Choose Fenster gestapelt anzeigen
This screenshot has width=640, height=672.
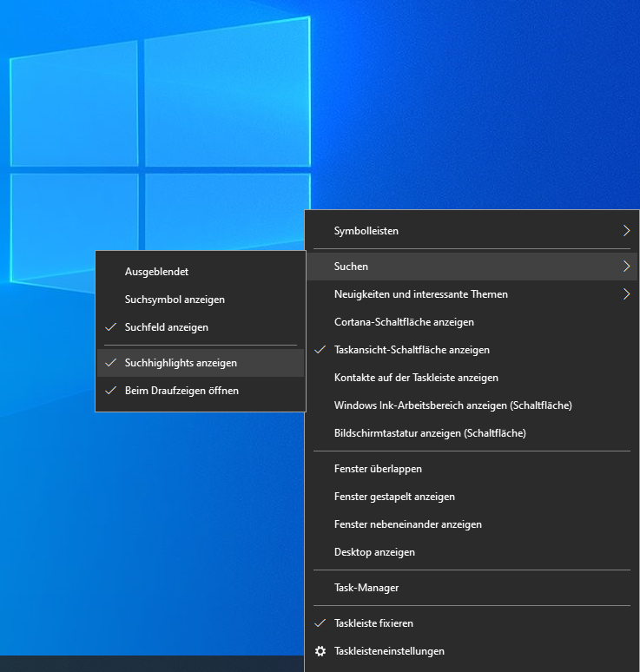[x=472, y=497]
